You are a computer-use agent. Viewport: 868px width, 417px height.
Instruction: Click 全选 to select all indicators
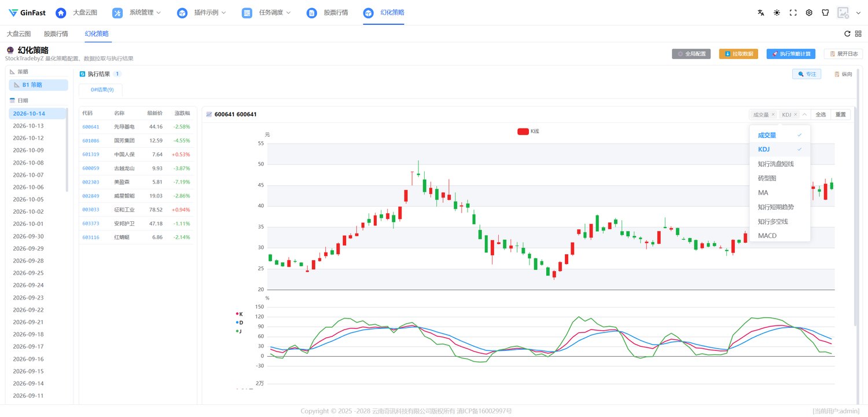[821, 115]
